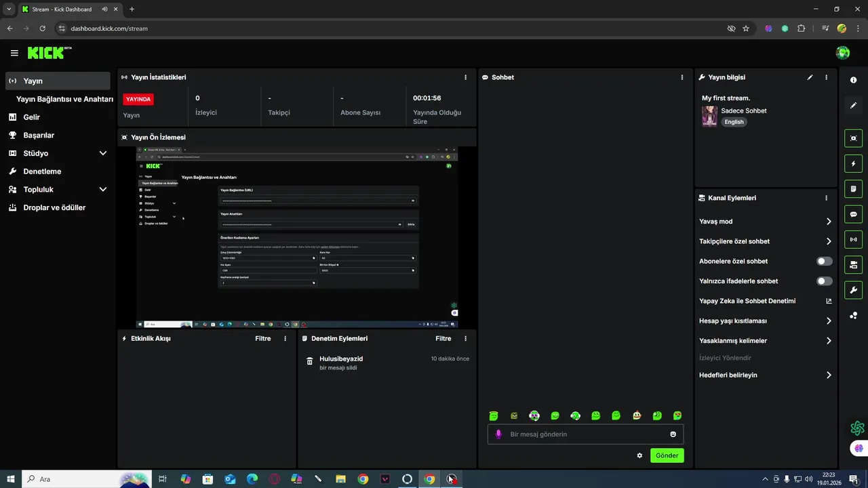868x488 pixels.
Task: Open chat settings gear icon
Action: (x=639, y=455)
